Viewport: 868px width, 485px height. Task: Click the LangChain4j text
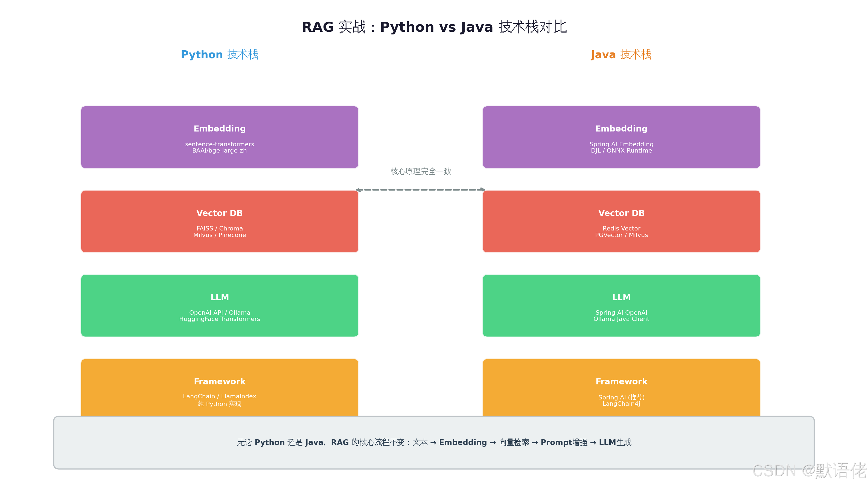621,404
